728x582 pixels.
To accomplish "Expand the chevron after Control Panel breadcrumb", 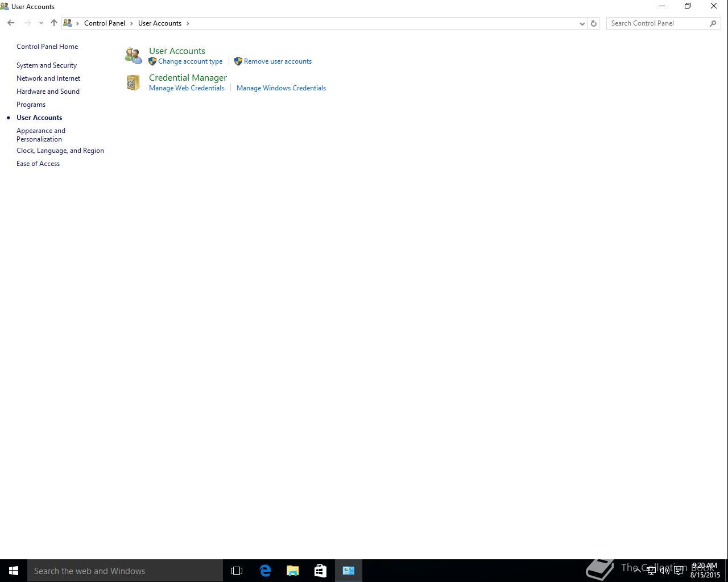I will [x=131, y=23].
